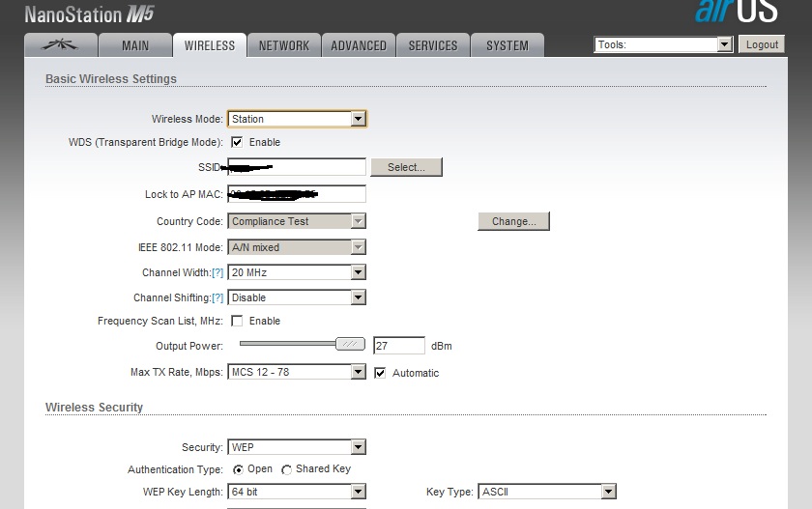Viewport: 812px width, 509px height.
Task: Open the Wireless Mode dropdown
Action: 297,119
